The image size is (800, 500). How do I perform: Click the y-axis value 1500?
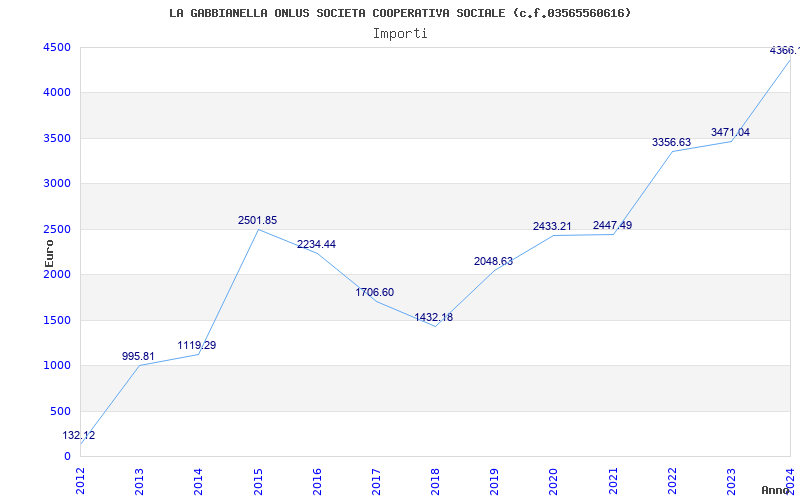click(x=57, y=320)
